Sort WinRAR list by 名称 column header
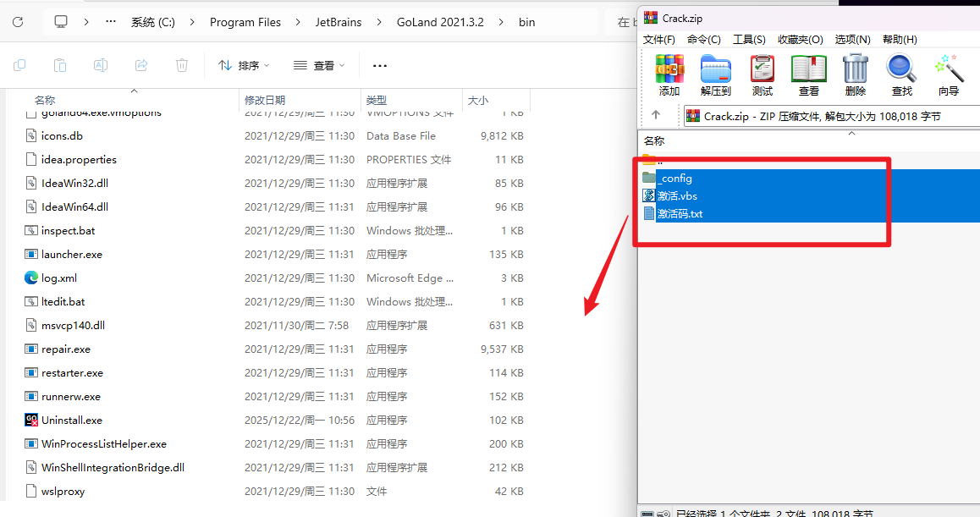 click(809, 140)
